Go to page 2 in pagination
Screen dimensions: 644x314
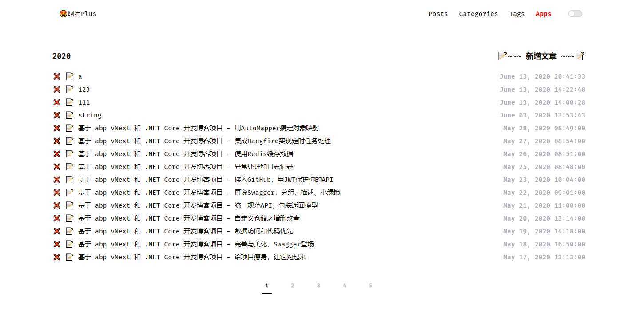(293, 285)
